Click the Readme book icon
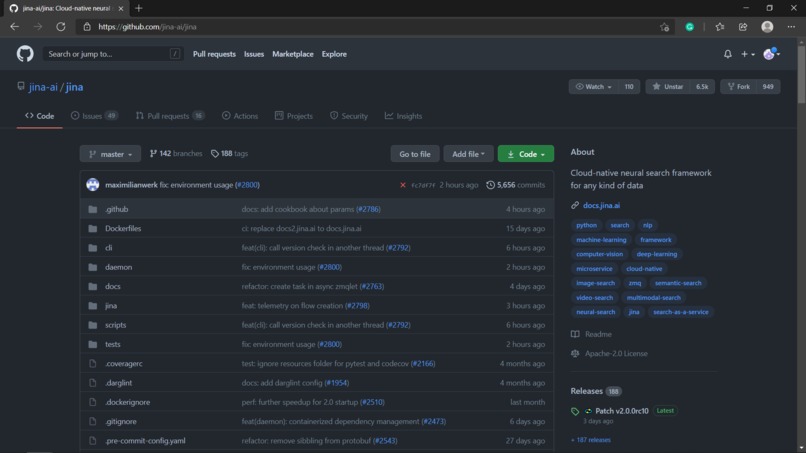 (575, 334)
